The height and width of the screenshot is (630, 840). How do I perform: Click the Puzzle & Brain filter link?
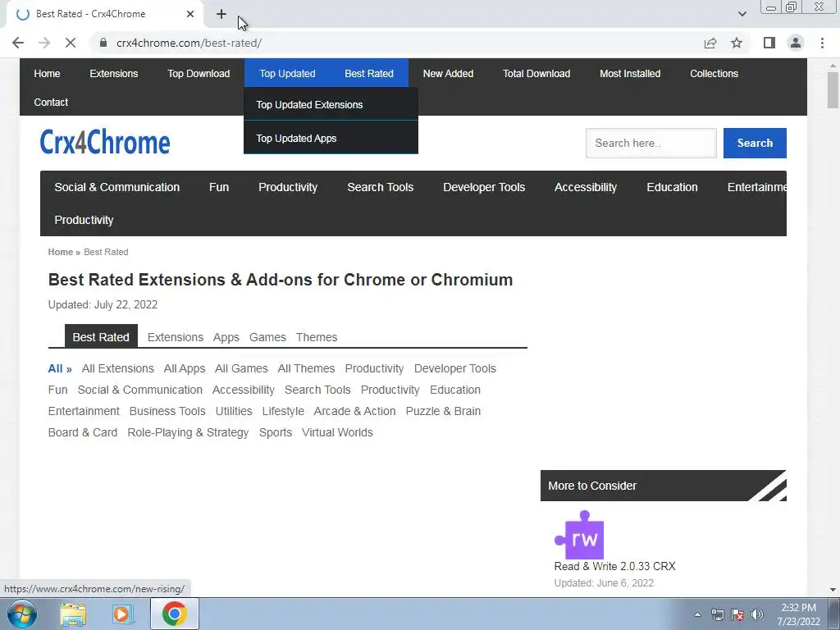tap(443, 411)
